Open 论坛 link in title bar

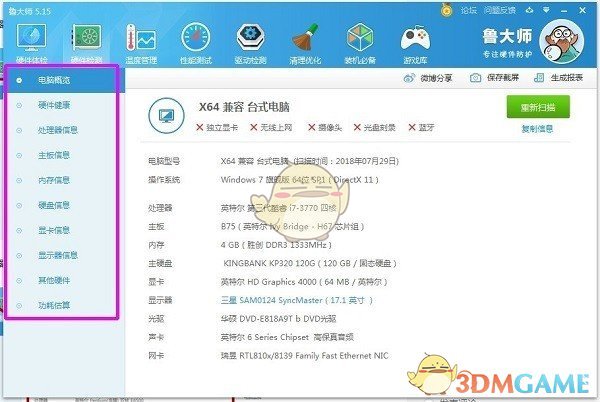coord(468,10)
